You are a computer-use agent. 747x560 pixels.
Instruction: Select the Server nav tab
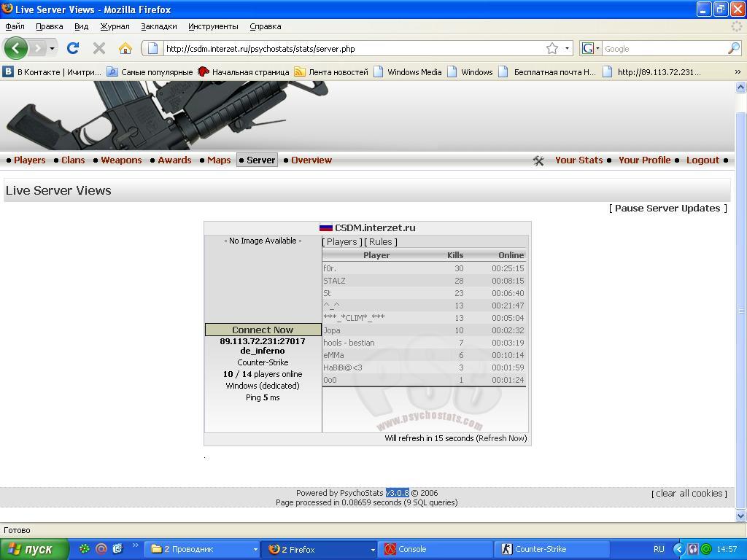click(258, 160)
